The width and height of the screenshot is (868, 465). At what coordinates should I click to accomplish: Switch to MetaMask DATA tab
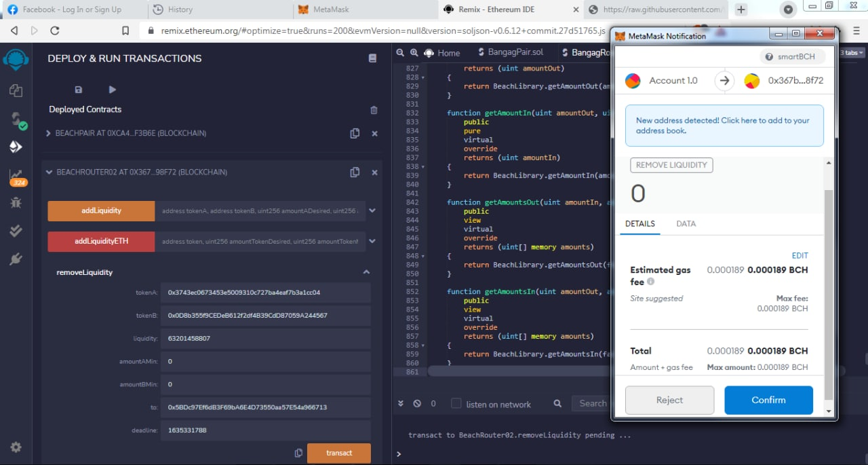686,224
